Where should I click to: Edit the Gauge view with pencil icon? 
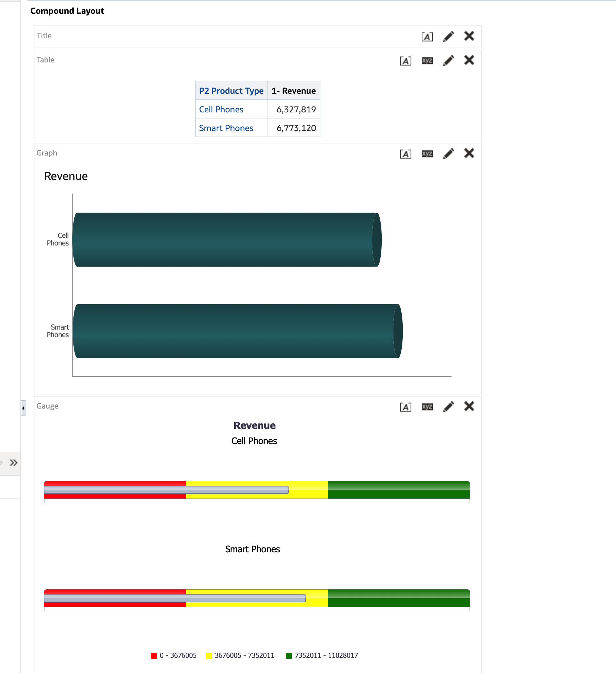pos(448,407)
